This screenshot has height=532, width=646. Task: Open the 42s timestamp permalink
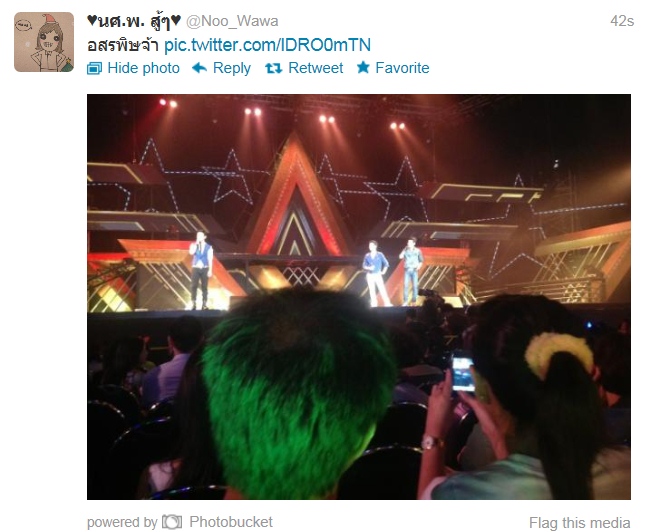coord(622,21)
